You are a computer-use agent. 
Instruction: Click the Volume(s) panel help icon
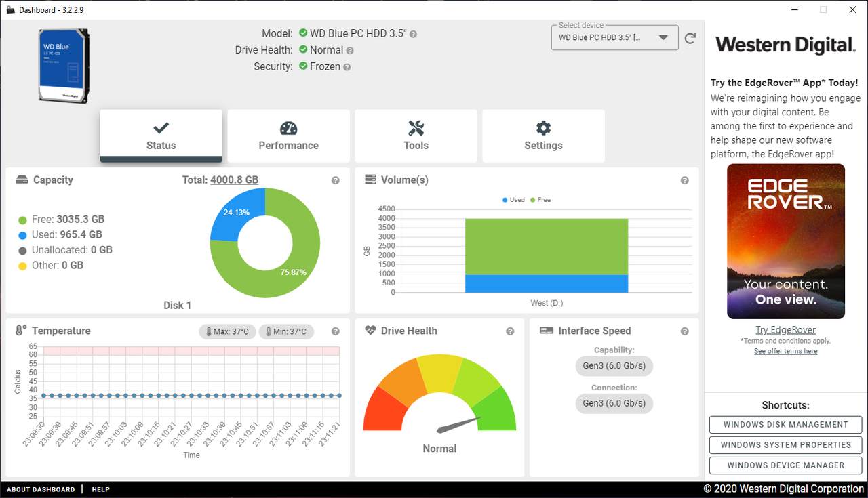pos(684,180)
